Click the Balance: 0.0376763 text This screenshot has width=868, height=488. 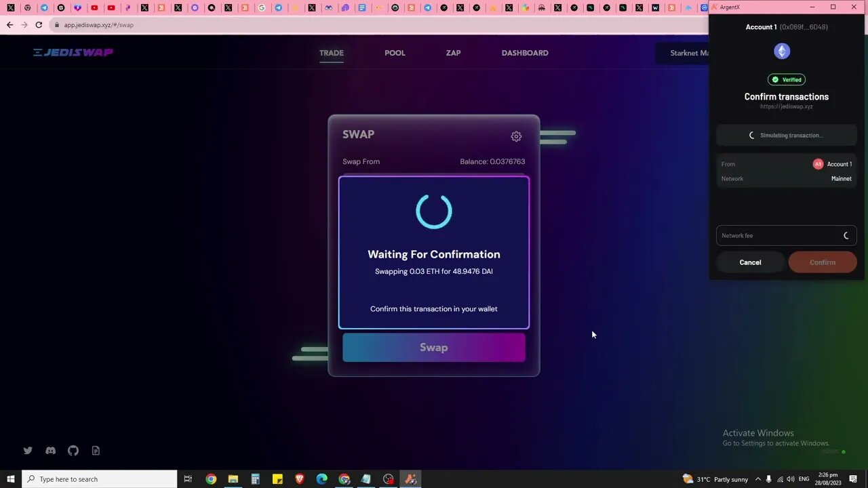[x=492, y=161]
